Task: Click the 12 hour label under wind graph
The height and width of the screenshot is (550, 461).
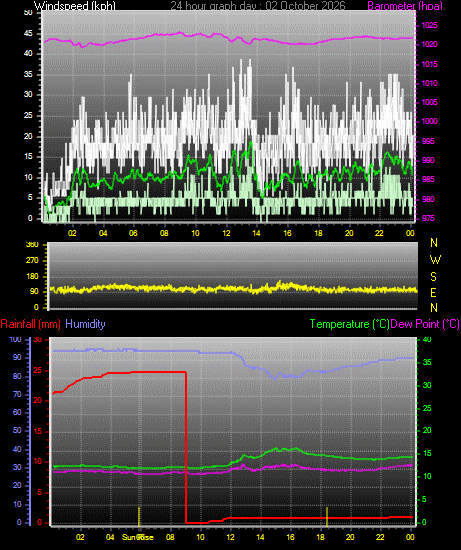Action: pyautogui.click(x=226, y=233)
